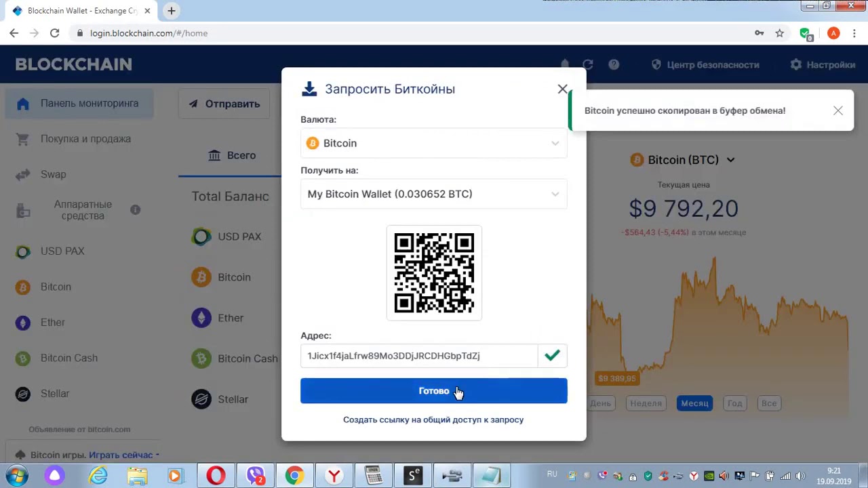868x488 pixels.
Task: Open My Bitcoin Wallet receive-to dropdown
Action: point(434,194)
